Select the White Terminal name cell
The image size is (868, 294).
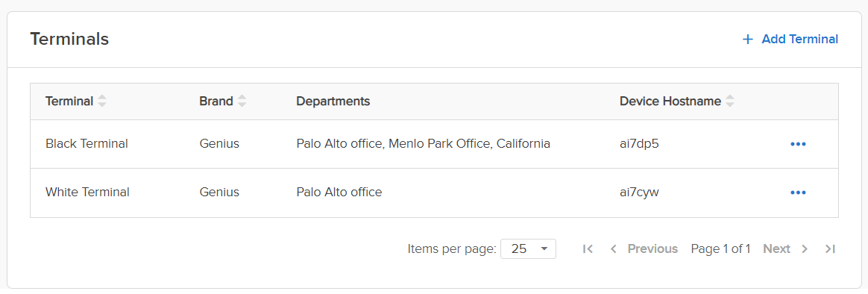tap(87, 193)
